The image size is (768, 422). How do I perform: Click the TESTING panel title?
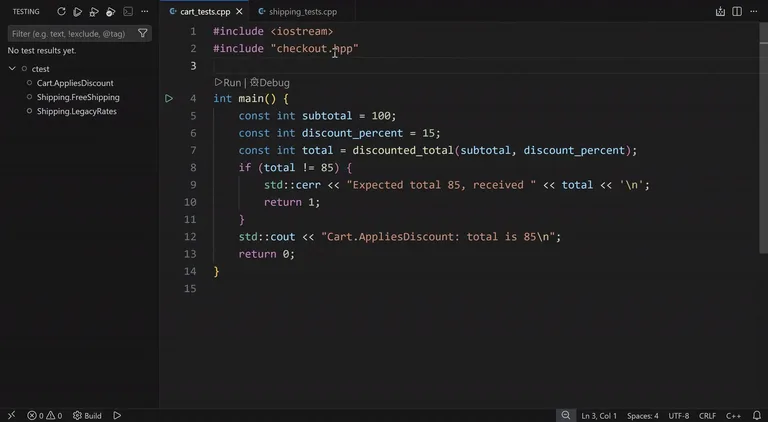click(26, 11)
